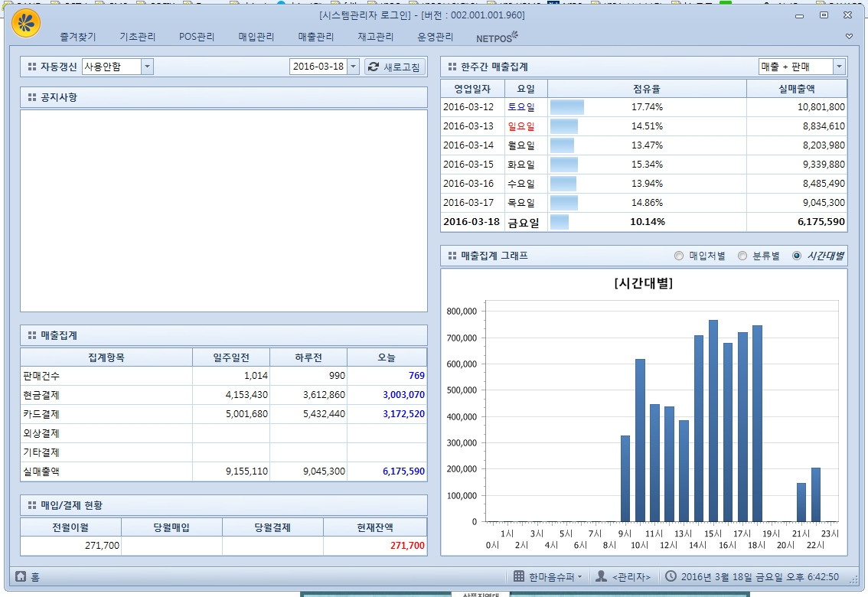The width and height of the screenshot is (868, 597).
Task: Select the 분류별 radio button
Action: tap(742, 256)
